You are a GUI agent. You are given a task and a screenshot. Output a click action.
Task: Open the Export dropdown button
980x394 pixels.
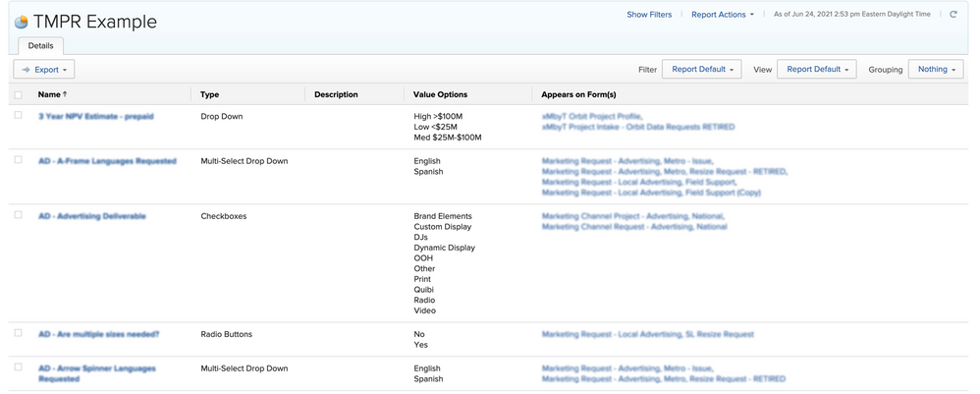[x=44, y=70]
